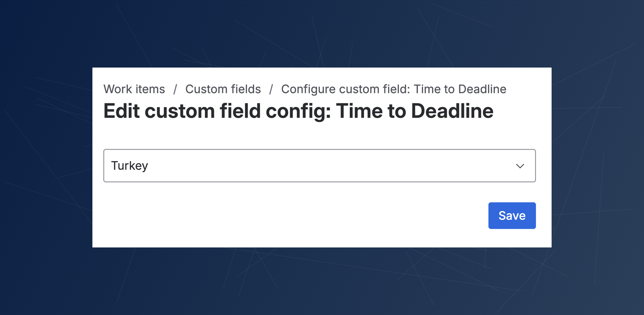The height and width of the screenshot is (315, 644).
Task: Navigate back to Work items
Action: point(134,89)
